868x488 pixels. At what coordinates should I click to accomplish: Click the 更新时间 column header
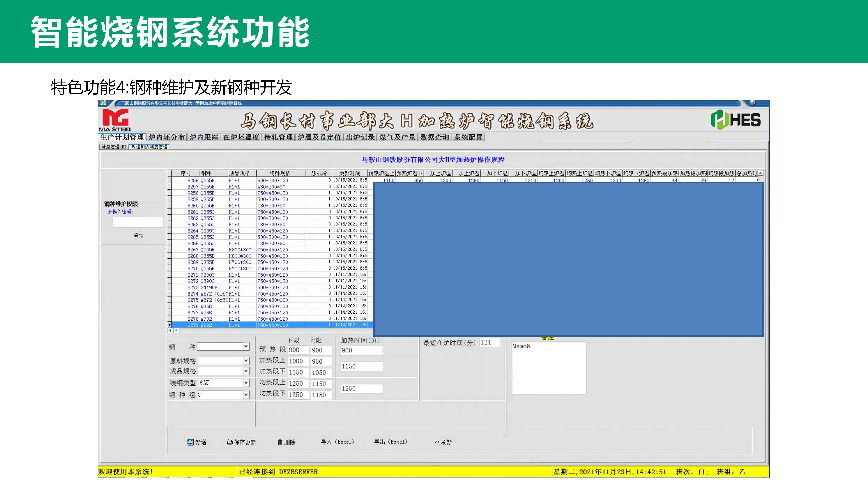(349, 173)
